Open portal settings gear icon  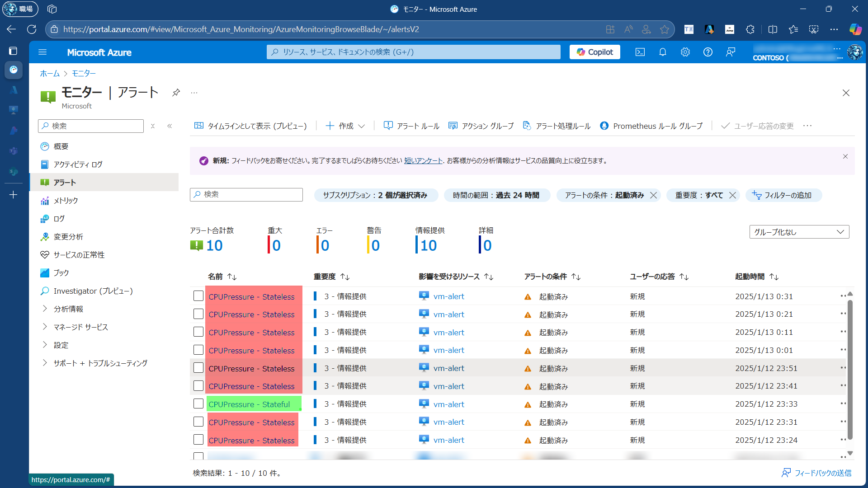[x=685, y=52]
